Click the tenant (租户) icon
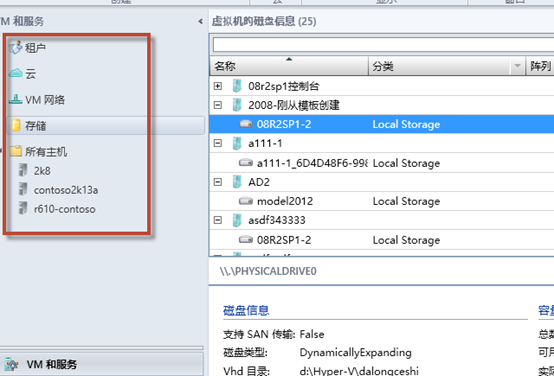 [16, 47]
